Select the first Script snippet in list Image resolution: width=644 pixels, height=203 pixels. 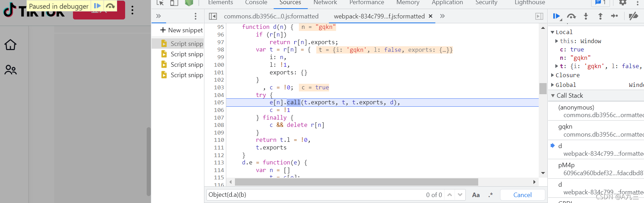pyautogui.click(x=178, y=43)
